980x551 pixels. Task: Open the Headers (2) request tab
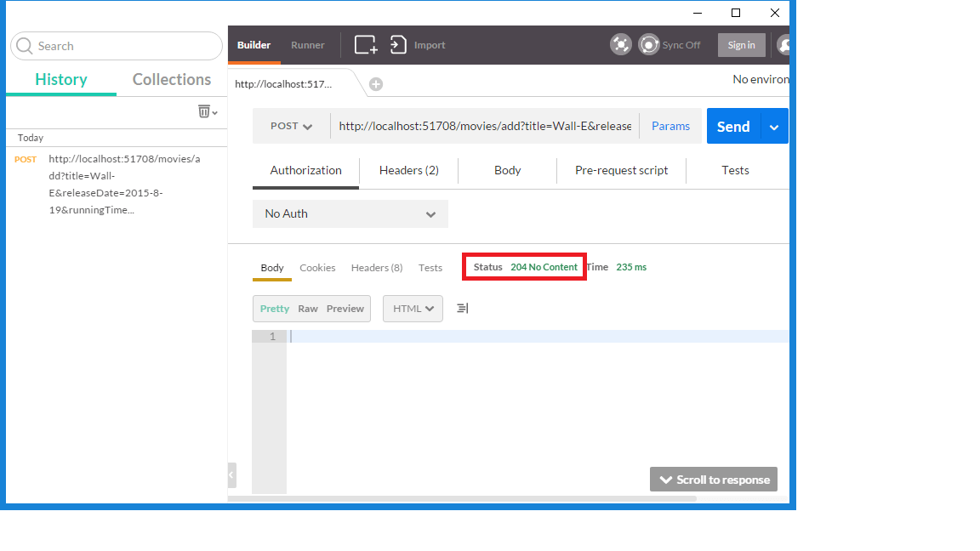[x=408, y=170]
